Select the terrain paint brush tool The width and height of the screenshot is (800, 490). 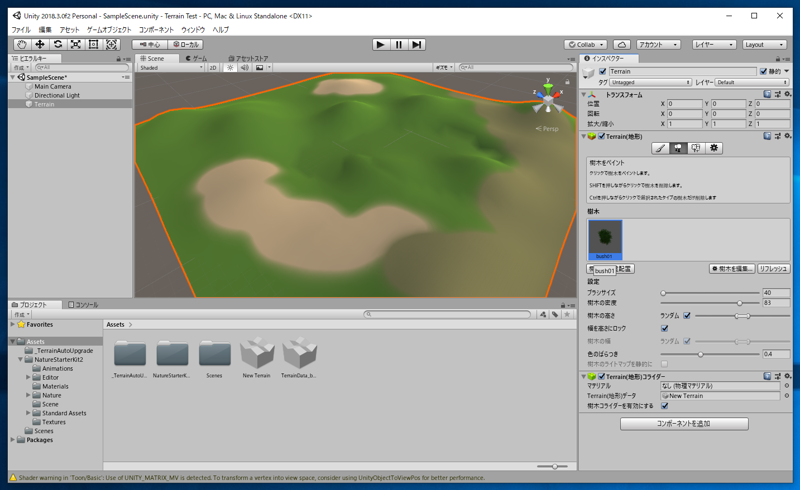coord(660,148)
